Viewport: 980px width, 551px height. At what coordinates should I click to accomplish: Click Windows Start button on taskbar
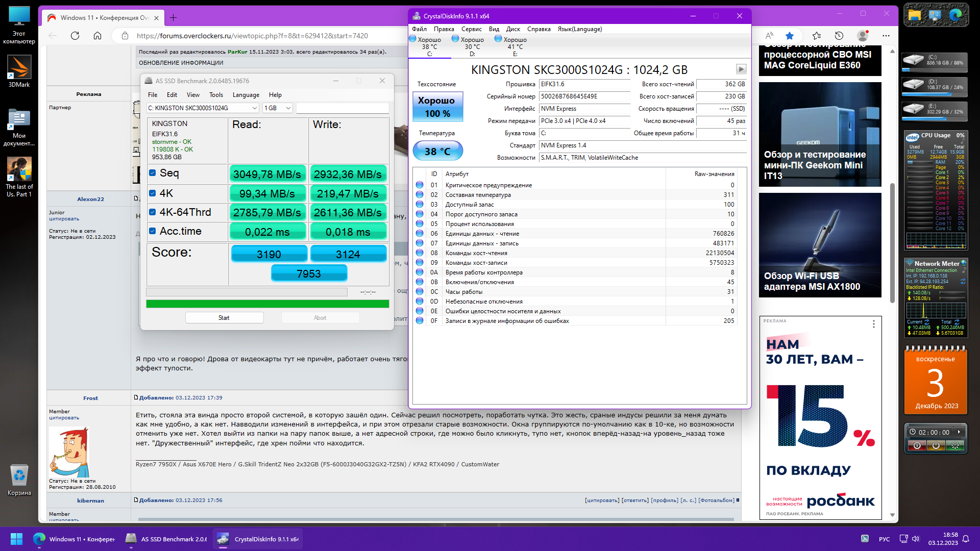pyautogui.click(x=16, y=539)
